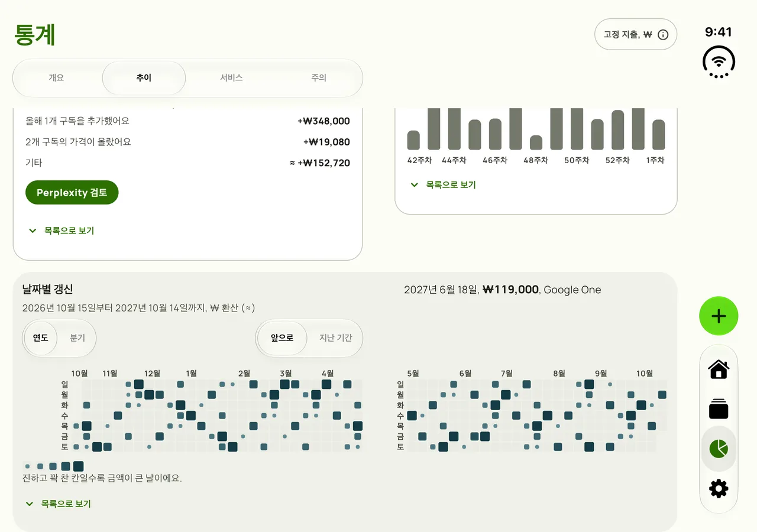
Task: Click info icon in 고정 지출 chip
Action: pyautogui.click(x=663, y=35)
